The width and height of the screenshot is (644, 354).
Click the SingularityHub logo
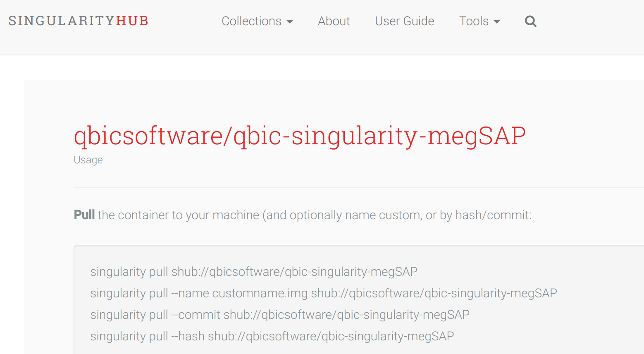point(79,21)
